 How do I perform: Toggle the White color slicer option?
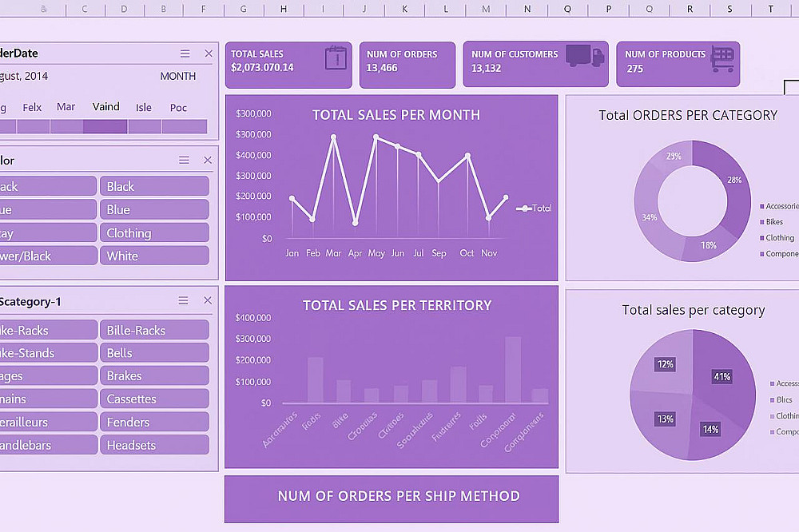(154, 256)
